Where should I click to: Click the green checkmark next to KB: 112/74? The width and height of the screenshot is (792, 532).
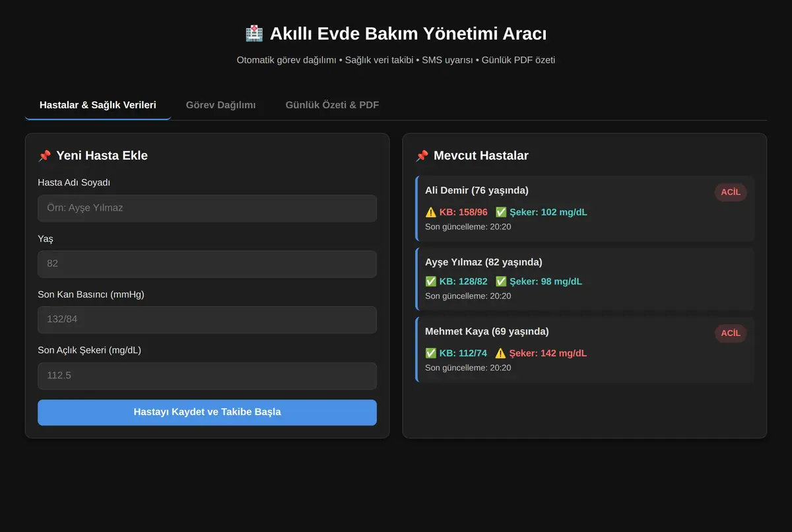(431, 353)
